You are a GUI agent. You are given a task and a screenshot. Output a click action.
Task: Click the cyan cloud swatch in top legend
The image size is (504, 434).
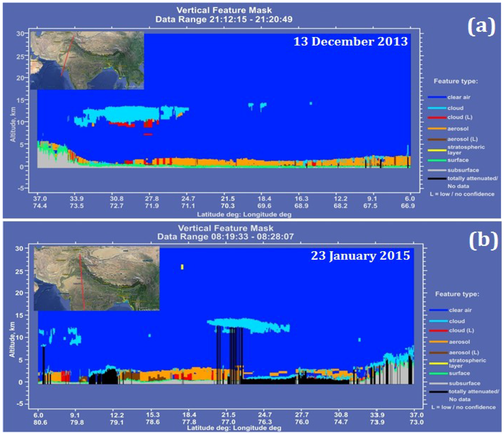pos(437,108)
